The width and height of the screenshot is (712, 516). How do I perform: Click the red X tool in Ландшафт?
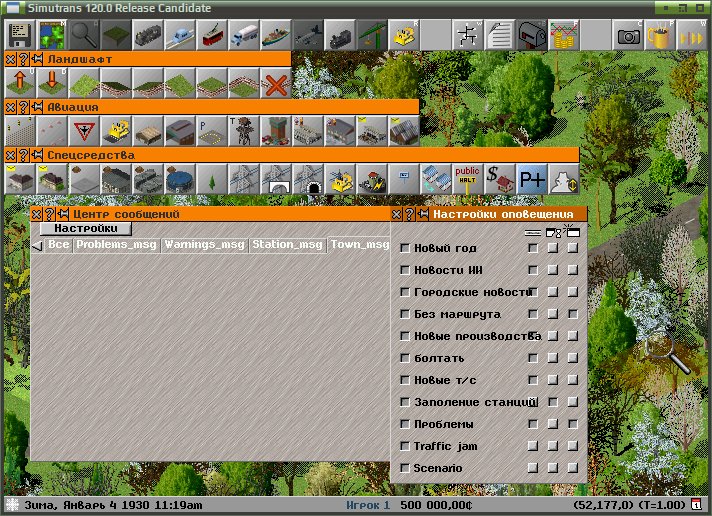pos(276,83)
